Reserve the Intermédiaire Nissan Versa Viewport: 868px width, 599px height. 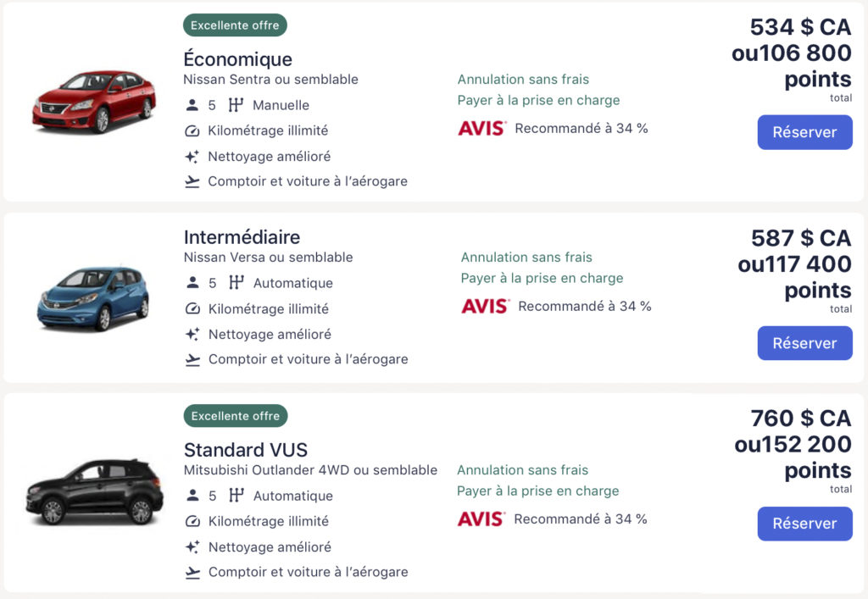pyautogui.click(x=804, y=343)
